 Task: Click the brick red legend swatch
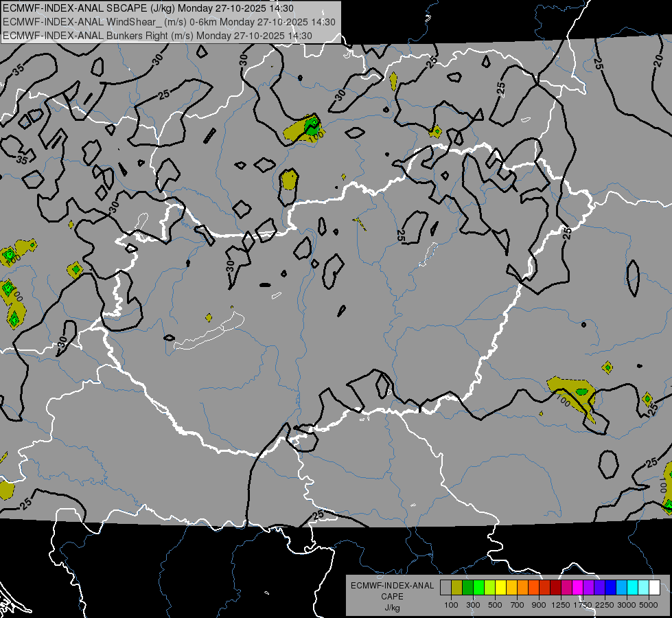[545, 588]
